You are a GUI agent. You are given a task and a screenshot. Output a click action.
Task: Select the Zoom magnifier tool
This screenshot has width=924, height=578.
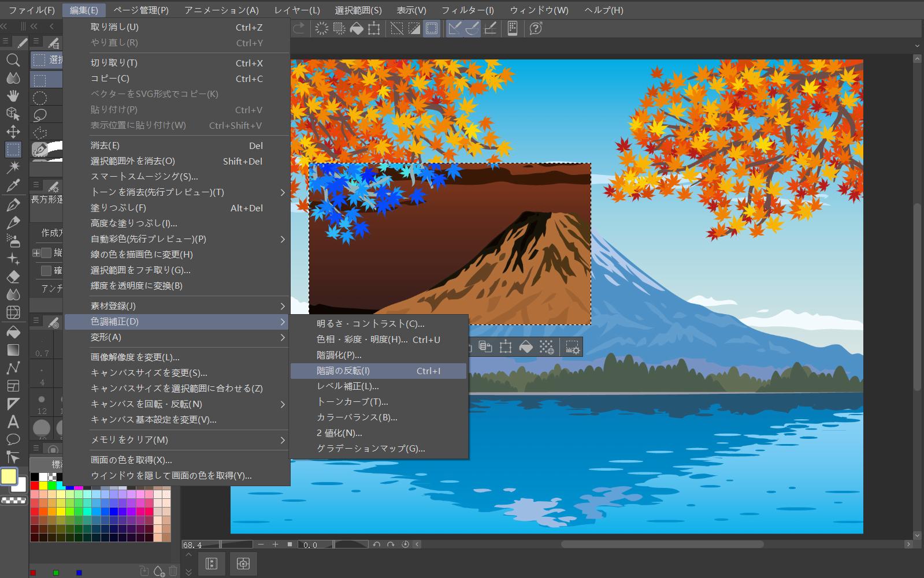13,60
